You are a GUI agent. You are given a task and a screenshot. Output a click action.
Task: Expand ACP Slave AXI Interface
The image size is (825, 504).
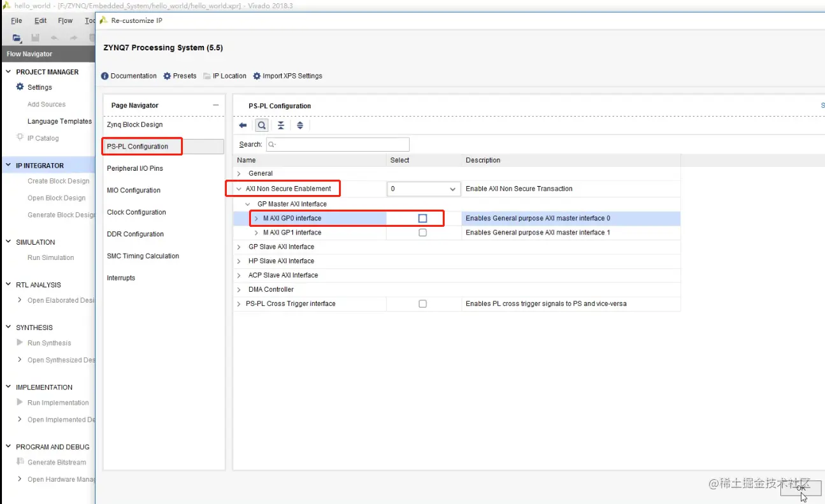coord(239,275)
